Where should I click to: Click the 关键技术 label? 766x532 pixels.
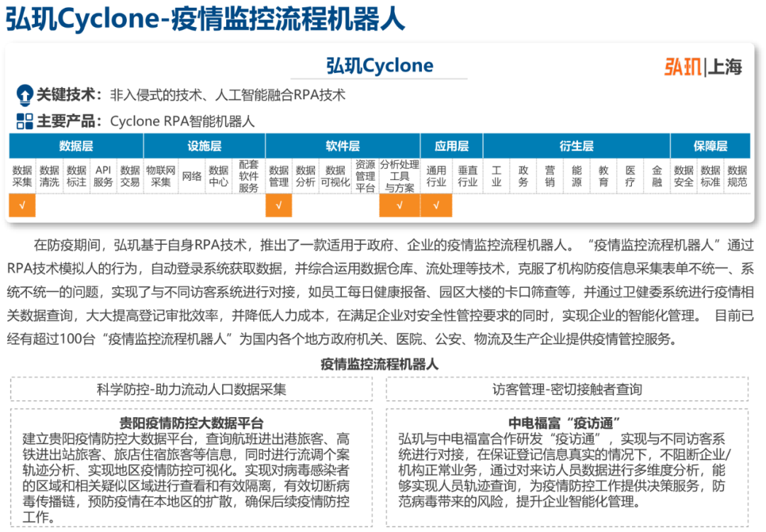(69, 95)
